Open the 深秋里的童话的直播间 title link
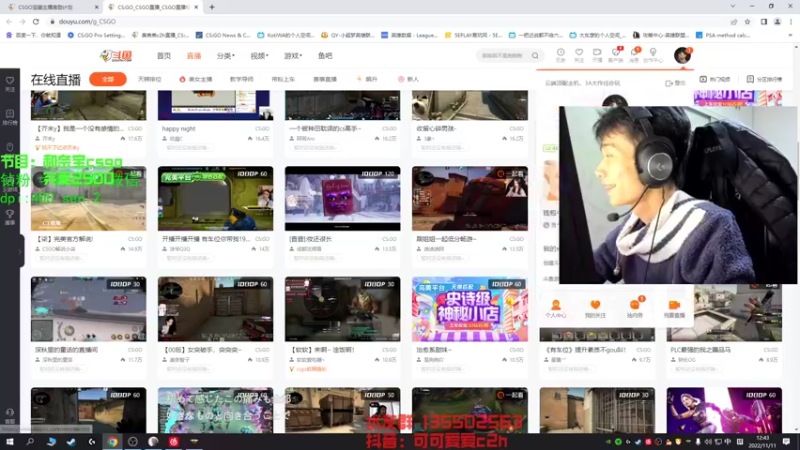The image size is (800, 450). coord(66,350)
